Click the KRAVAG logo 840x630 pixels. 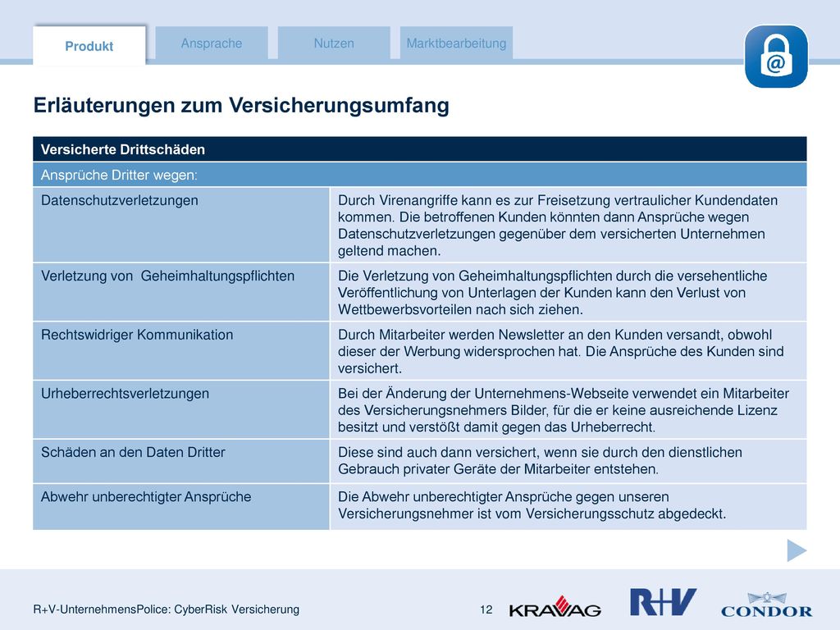click(x=555, y=607)
